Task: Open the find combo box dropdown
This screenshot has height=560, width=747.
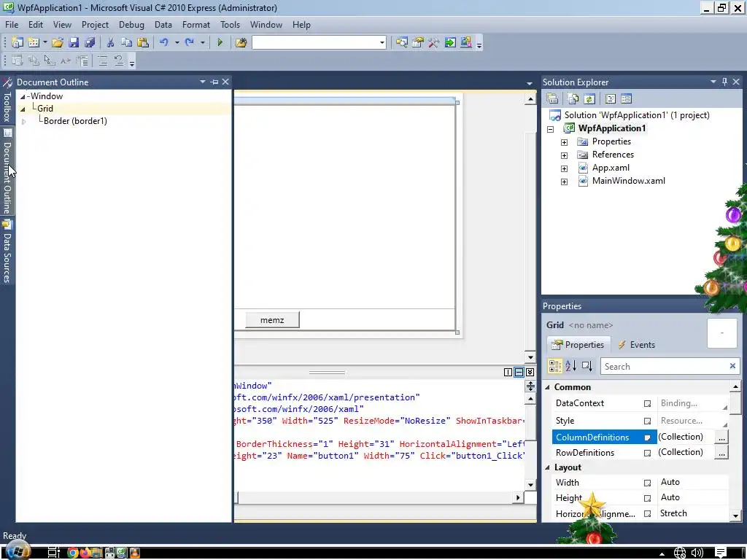Action: pos(382,43)
